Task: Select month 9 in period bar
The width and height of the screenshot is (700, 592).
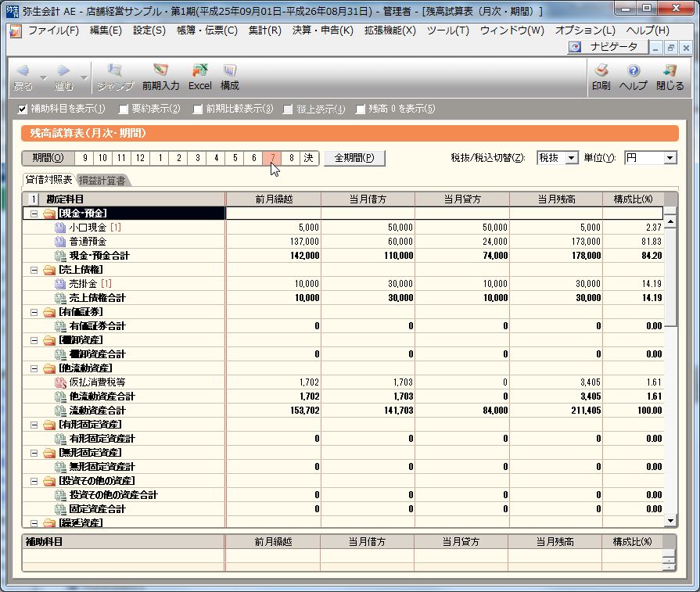Action: coord(84,158)
